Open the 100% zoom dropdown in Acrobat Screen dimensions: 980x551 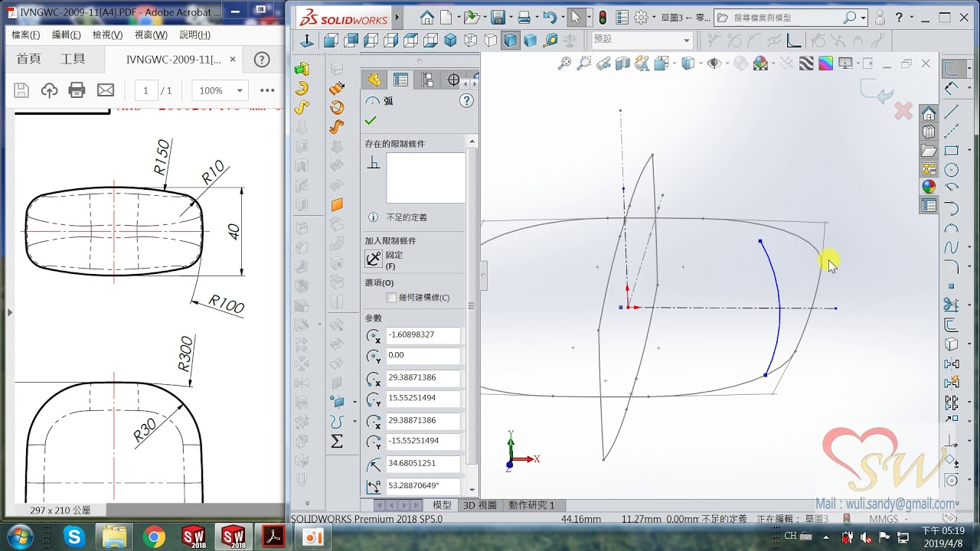coord(220,90)
